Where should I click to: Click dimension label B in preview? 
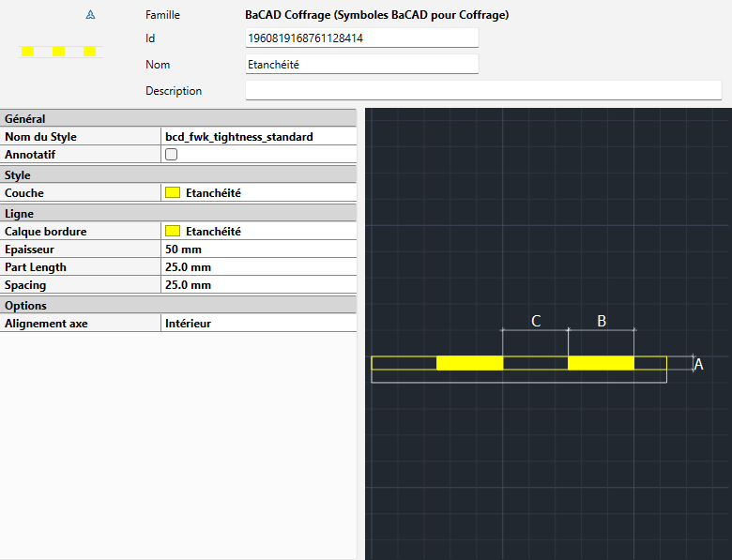[x=602, y=321]
